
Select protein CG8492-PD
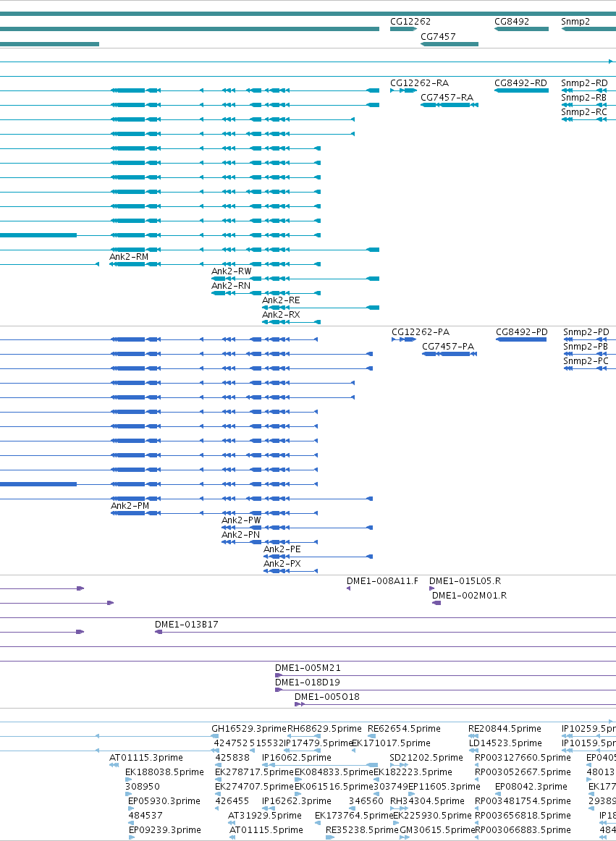click(x=522, y=332)
